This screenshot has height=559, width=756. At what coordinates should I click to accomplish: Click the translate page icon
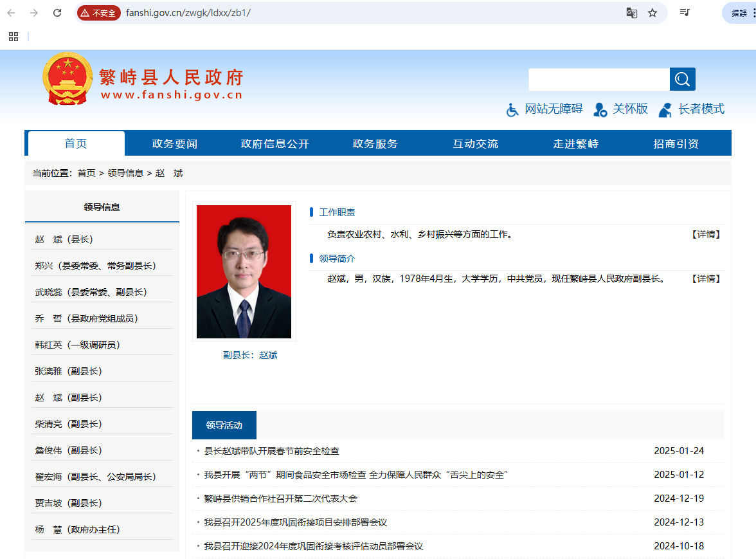coord(632,13)
